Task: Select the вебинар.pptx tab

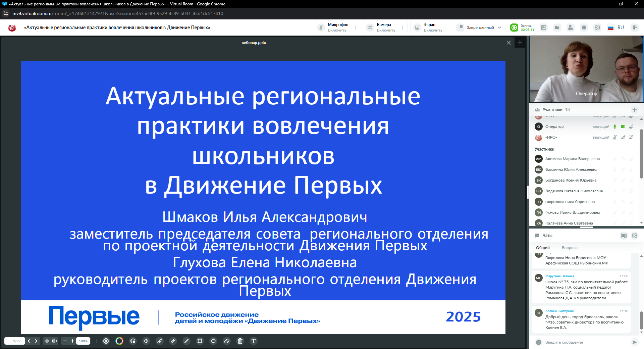Action: 254,43
